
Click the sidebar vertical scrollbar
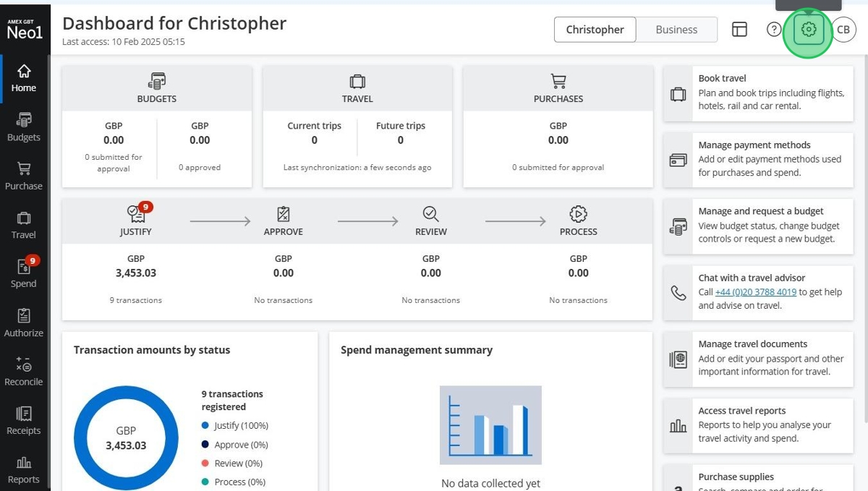[49, 271]
